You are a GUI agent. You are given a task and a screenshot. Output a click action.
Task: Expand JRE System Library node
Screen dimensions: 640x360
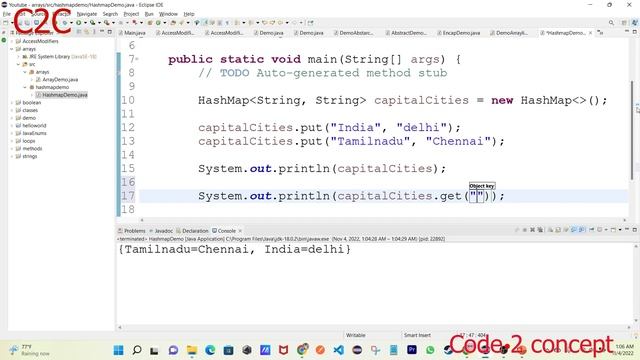click(x=19, y=57)
